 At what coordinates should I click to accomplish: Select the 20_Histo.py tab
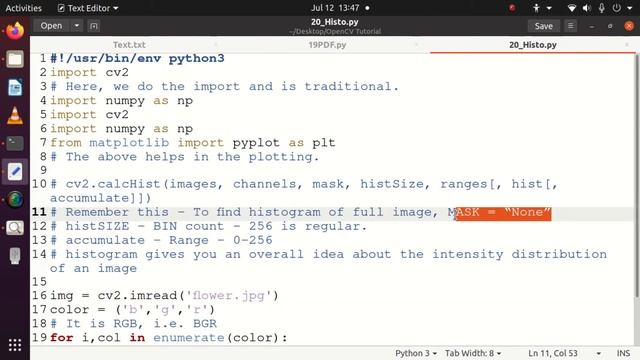click(533, 45)
